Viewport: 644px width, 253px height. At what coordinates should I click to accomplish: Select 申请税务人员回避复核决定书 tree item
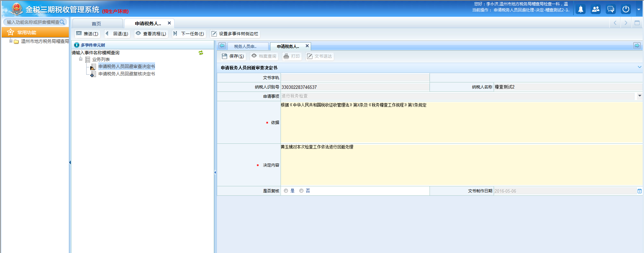click(x=127, y=74)
